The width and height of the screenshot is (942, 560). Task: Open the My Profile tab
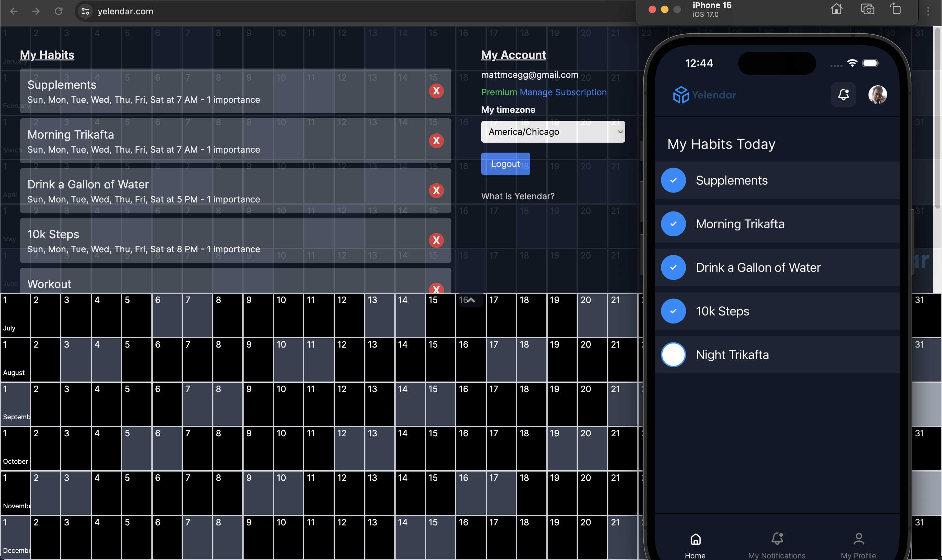(x=858, y=545)
